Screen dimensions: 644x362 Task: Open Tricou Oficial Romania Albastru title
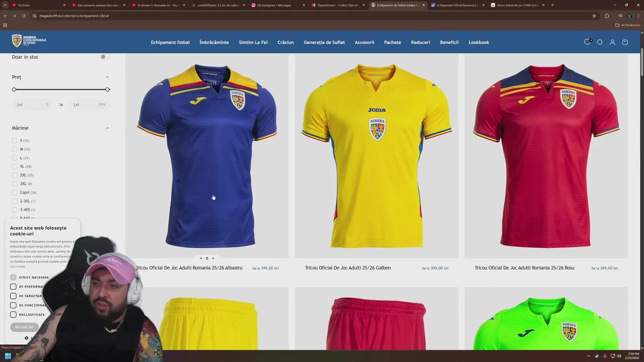point(189,268)
